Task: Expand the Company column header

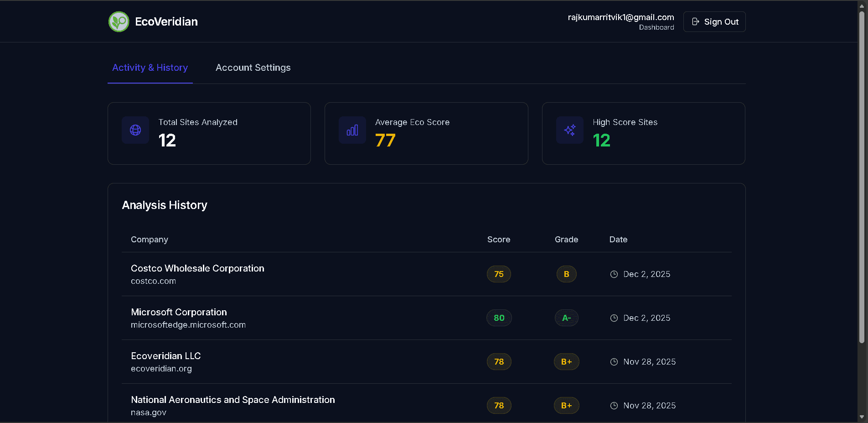Action: (x=149, y=239)
